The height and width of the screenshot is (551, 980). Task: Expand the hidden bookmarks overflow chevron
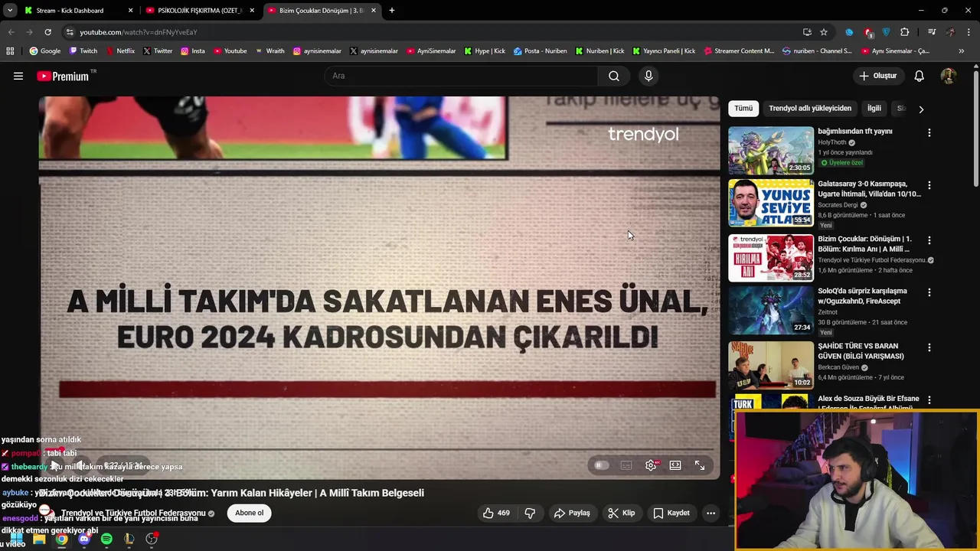coord(962,51)
